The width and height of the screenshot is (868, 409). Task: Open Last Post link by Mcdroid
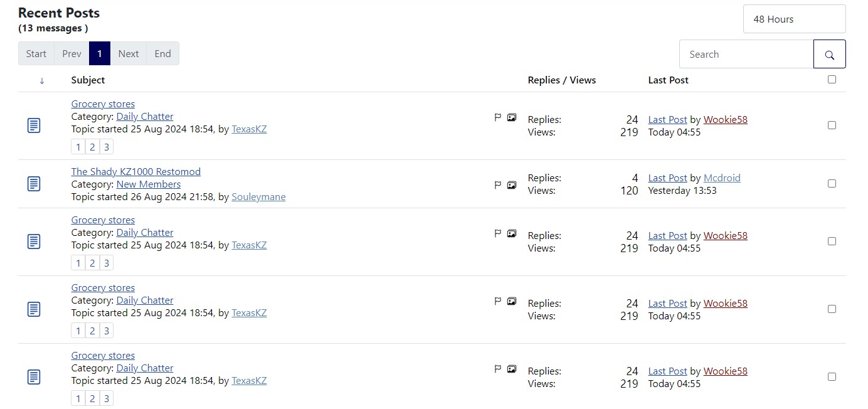[667, 178]
